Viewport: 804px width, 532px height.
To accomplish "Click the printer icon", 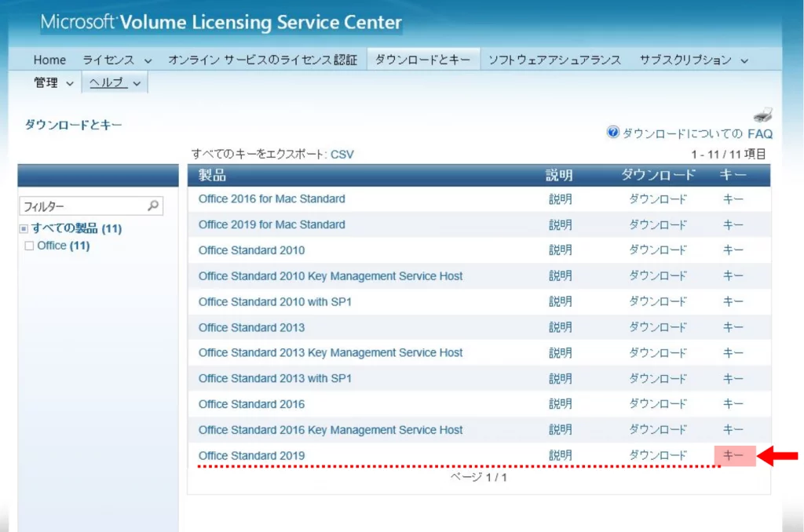I will pyautogui.click(x=762, y=115).
